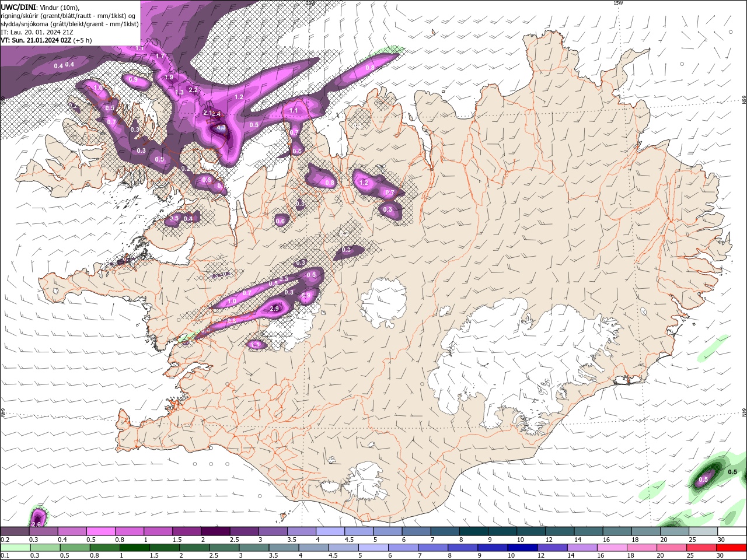Click the 'IT: Lau. 20. 01. 2024 21Z' line
Viewport: 747px width, 560px height.
37,32
